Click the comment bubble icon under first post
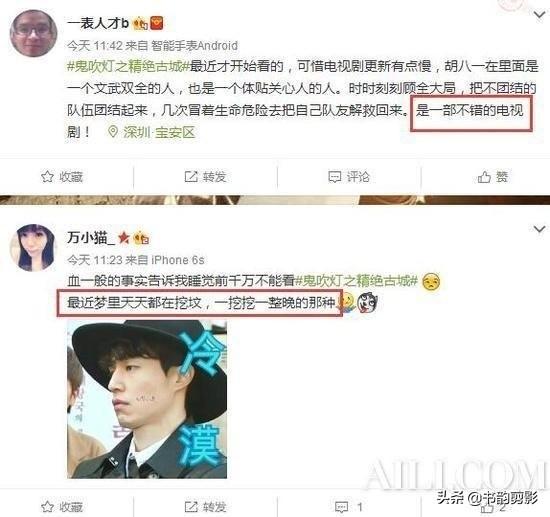Screen dimensions: 550x517 tap(334, 177)
